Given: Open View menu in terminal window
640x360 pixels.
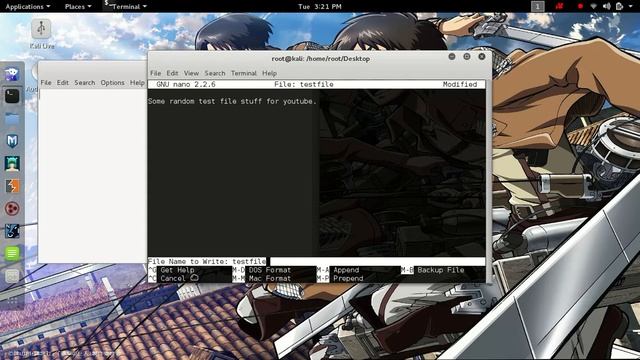Looking at the screenshot, I should pyautogui.click(x=191, y=73).
